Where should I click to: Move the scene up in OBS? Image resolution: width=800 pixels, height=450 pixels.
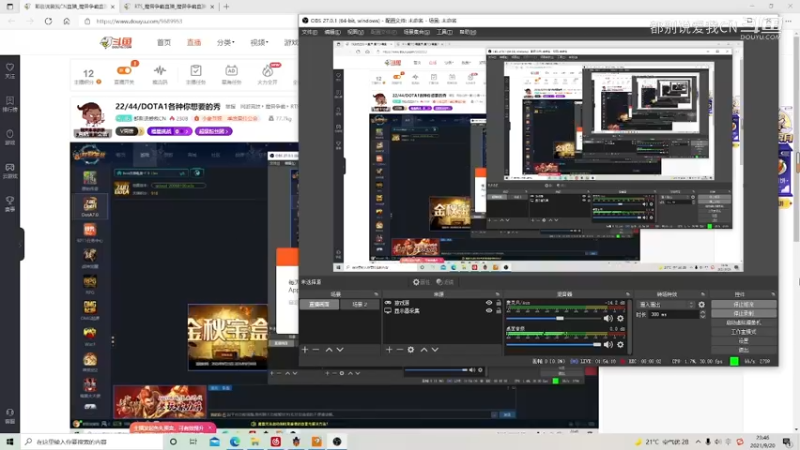tap(329, 349)
